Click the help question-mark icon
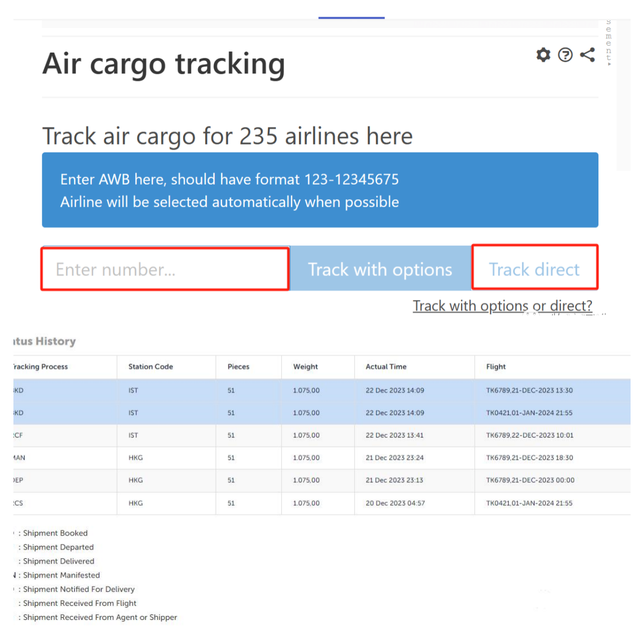 coord(565,55)
